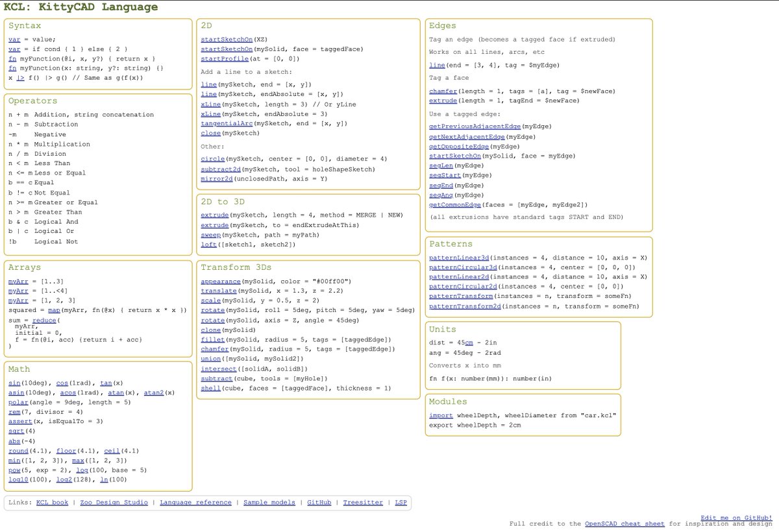Open the import link in Modules section

(441, 415)
